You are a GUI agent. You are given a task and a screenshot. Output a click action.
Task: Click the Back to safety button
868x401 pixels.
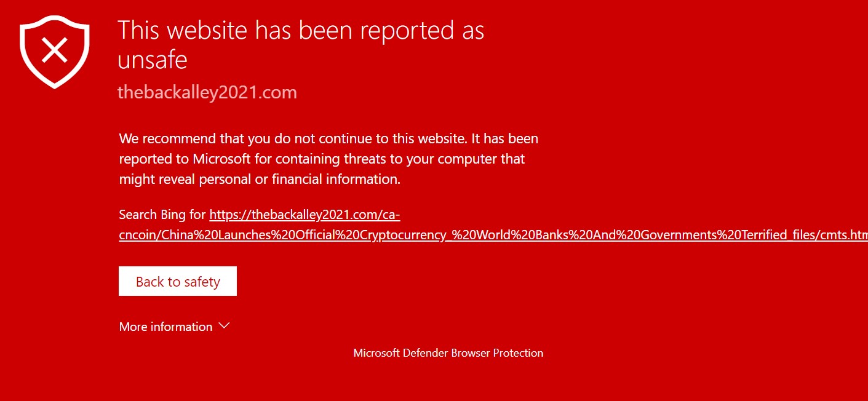(x=178, y=281)
